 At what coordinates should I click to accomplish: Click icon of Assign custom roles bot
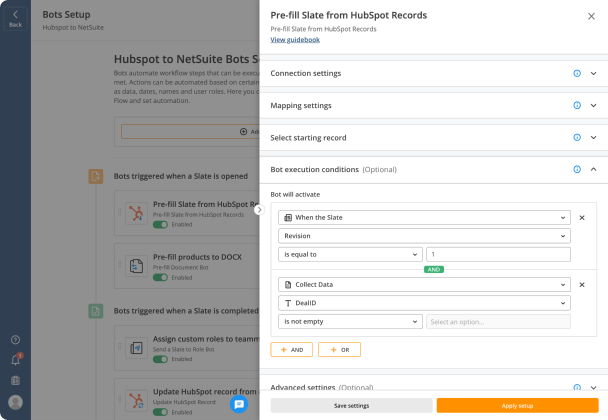coord(136,348)
